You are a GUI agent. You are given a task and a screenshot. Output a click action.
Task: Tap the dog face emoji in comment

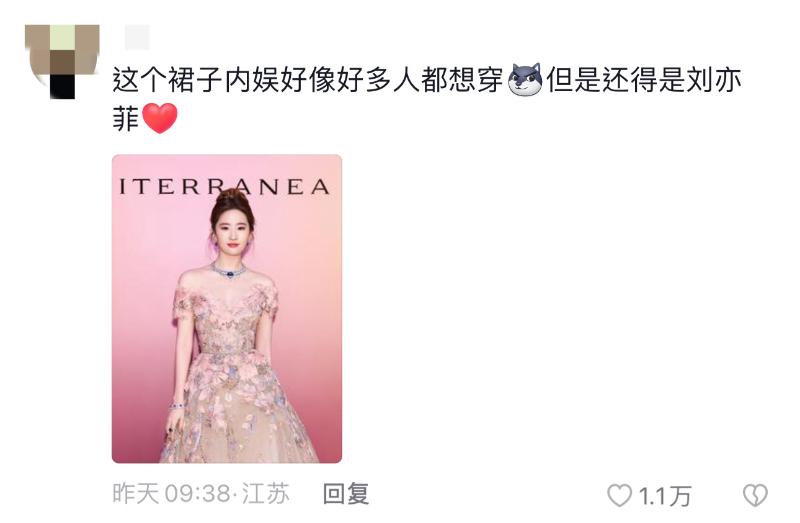[525, 80]
